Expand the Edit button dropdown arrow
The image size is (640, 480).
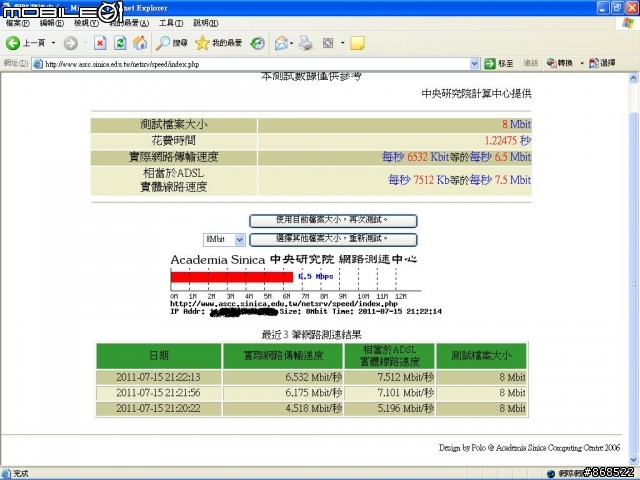pos(342,43)
